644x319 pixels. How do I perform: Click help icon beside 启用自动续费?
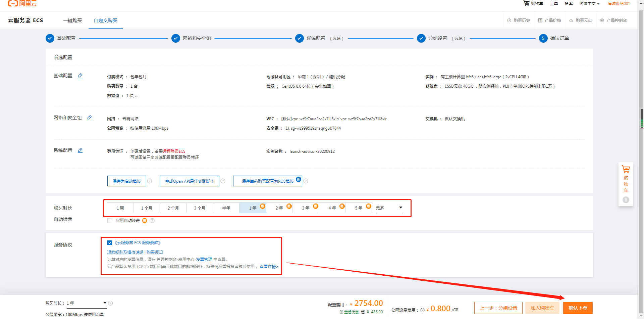tap(152, 221)
